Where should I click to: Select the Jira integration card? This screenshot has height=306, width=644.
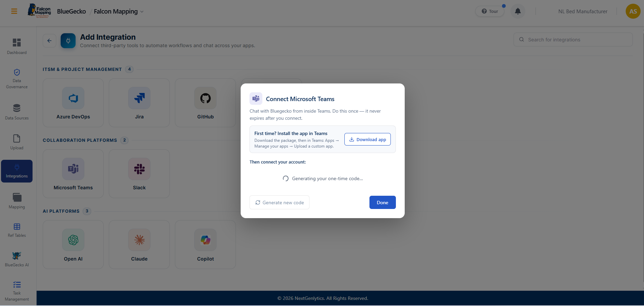click(x=139, y=103)
